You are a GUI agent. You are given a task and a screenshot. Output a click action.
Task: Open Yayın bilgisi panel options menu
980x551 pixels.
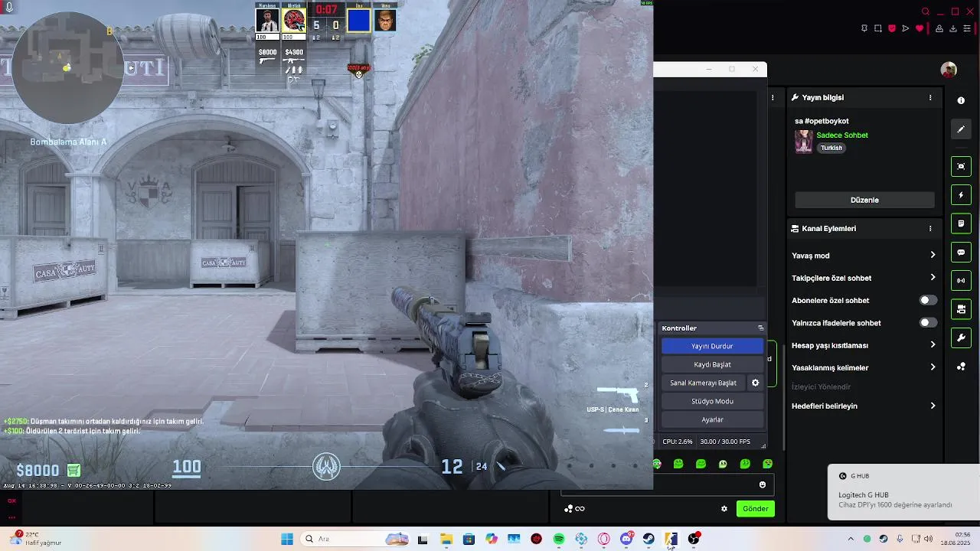(930, 98)
